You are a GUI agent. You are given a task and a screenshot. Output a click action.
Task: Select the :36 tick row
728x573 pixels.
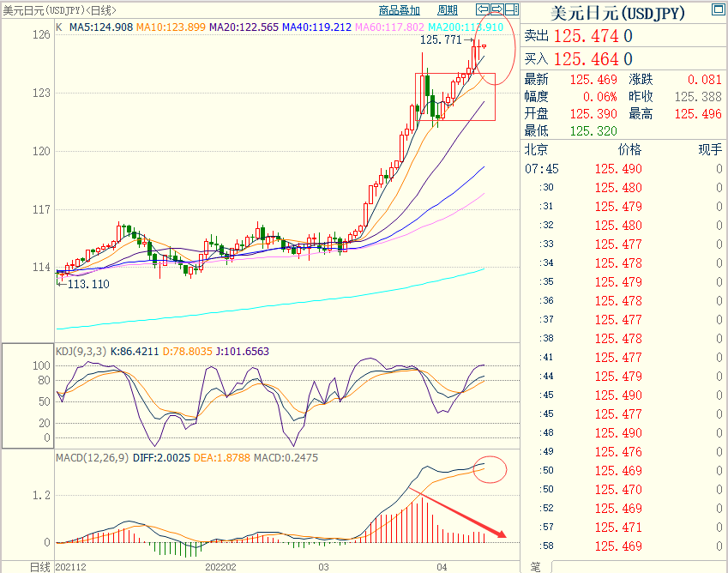click(623, 301)
